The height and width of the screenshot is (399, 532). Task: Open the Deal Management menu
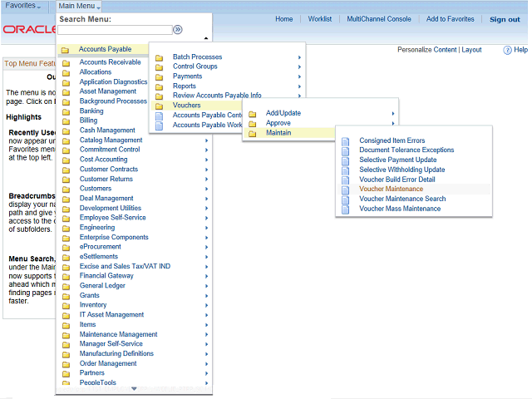click(106, 198)
